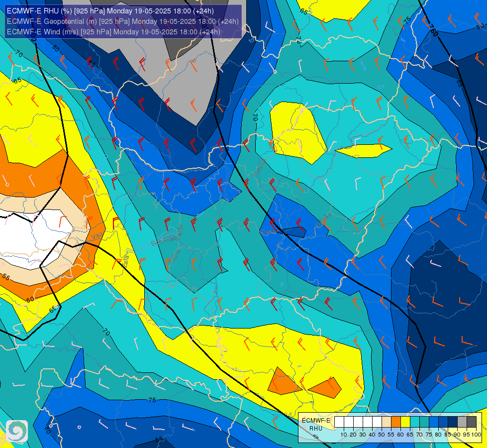
Task: Click the legend value 50
Action: 382,435
